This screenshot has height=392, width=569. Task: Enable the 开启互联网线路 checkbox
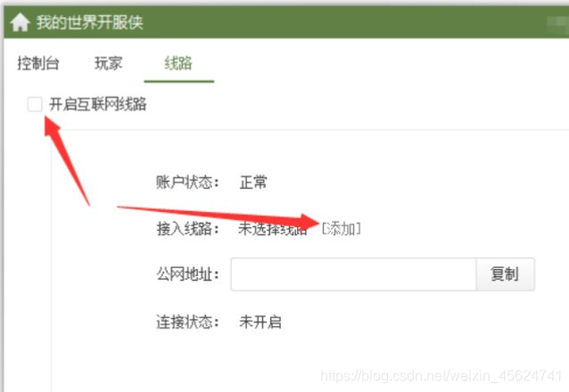point(35,104)
